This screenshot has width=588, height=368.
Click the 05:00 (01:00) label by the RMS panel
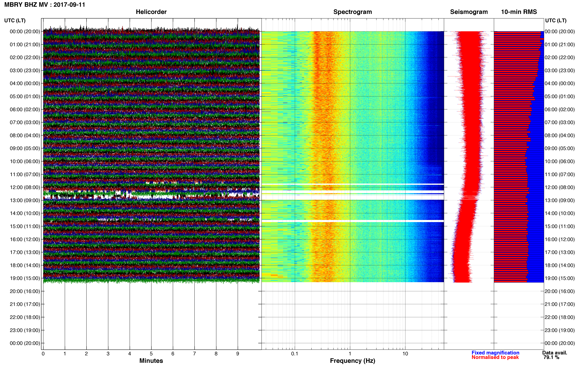pos(560,97)
